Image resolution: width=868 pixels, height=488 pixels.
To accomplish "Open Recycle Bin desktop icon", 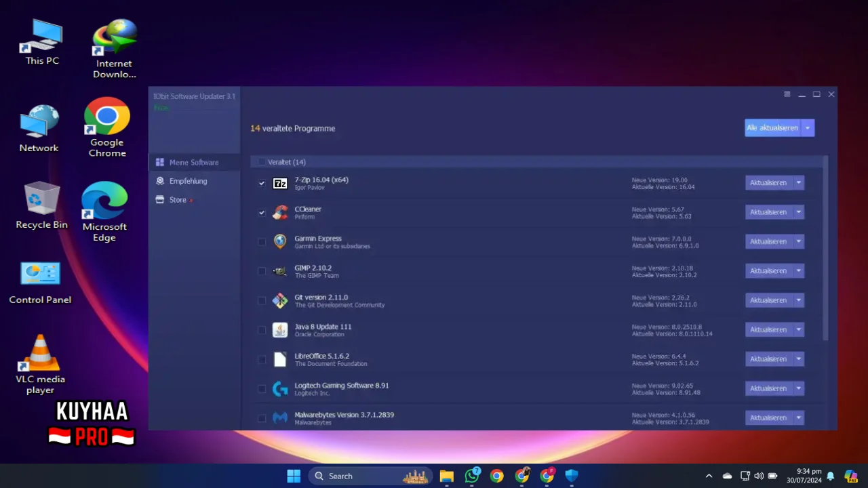I will [41, 205].
